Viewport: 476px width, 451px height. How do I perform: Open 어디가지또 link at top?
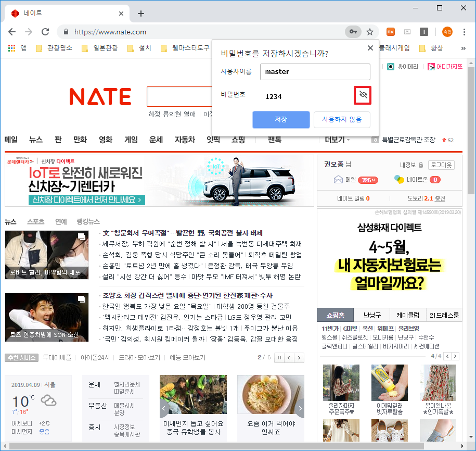tap(445, 67)
